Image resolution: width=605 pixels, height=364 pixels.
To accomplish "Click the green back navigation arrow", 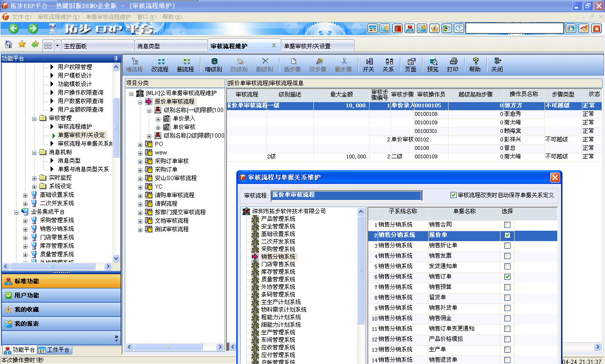I will 13,29.
